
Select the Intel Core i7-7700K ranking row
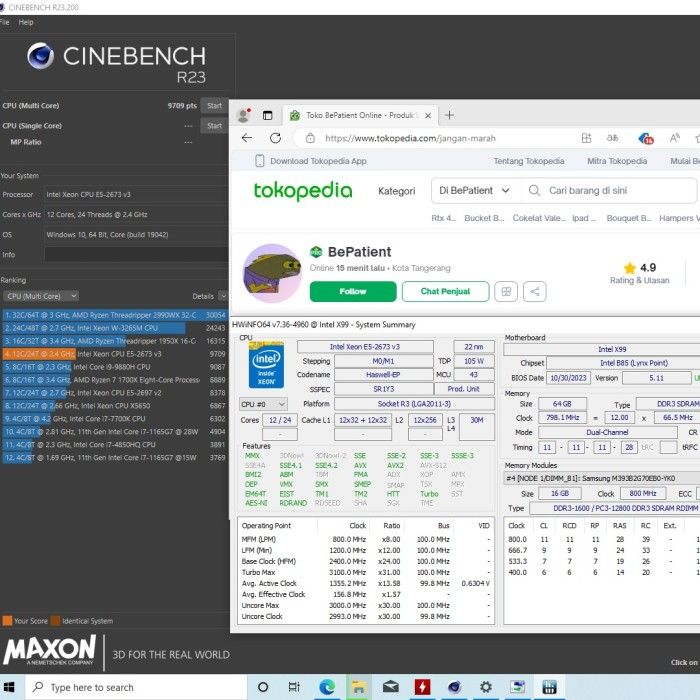115,419
